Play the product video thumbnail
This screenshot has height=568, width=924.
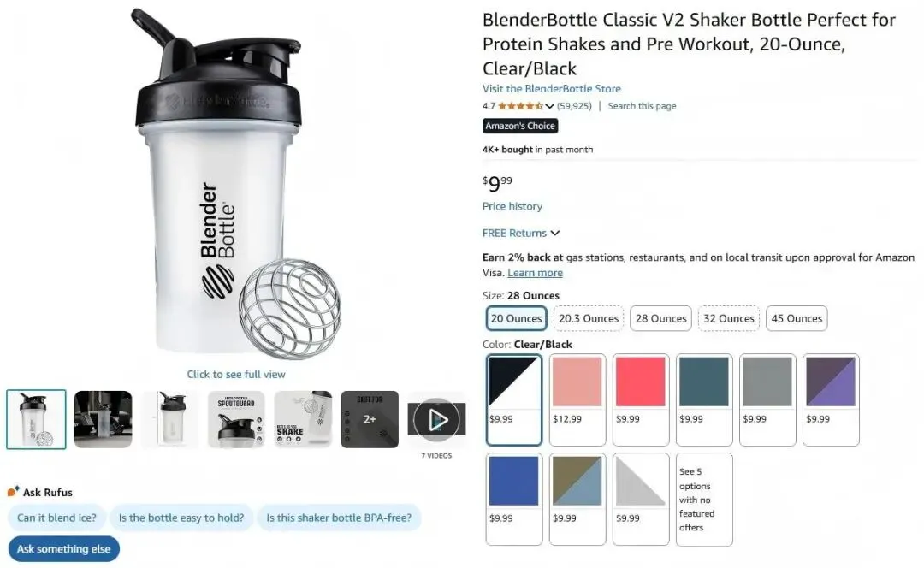pos(436,419)
